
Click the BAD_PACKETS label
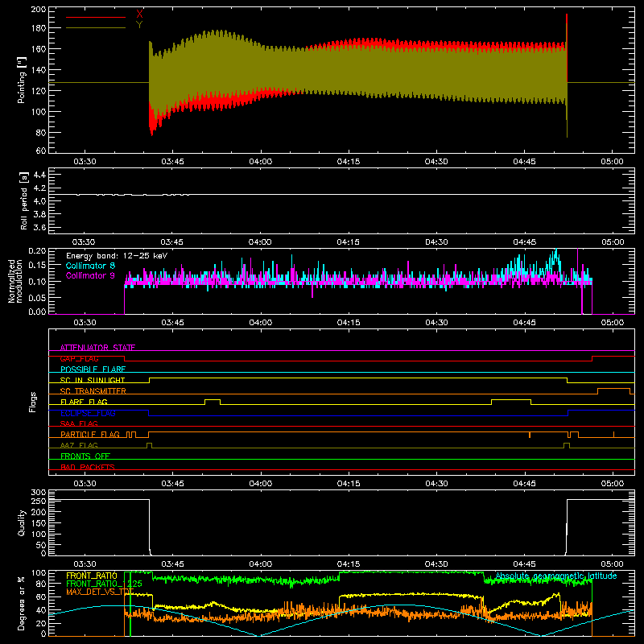pyautogui.click(x=88, y=467)
